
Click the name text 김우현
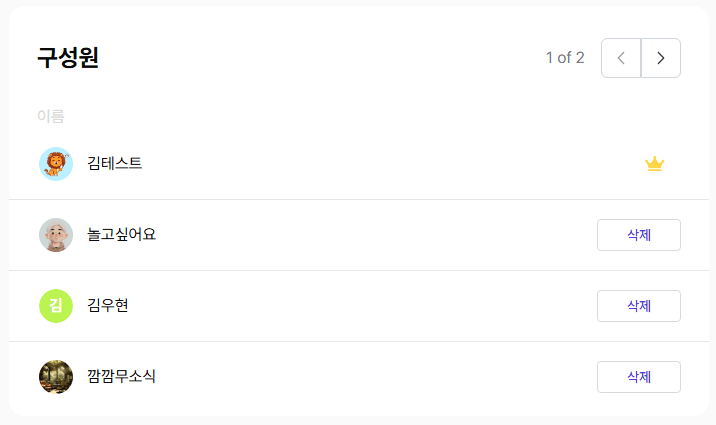coord(108,306)
